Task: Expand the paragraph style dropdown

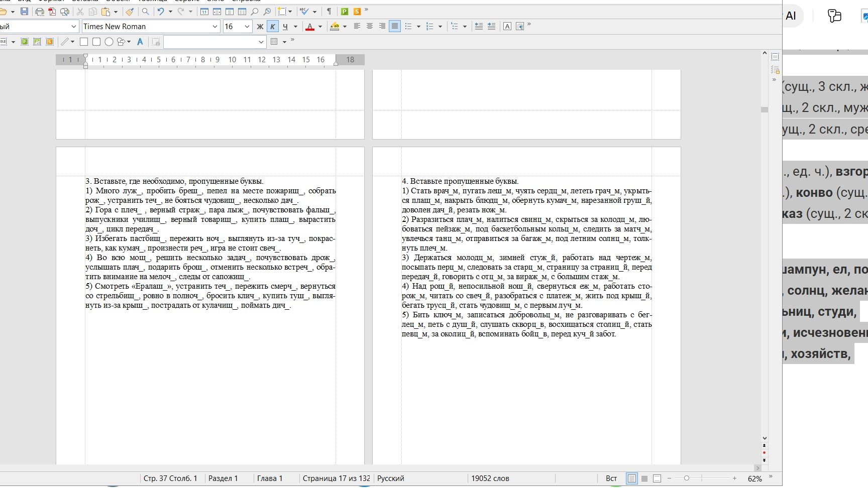Action: point(74,27)
